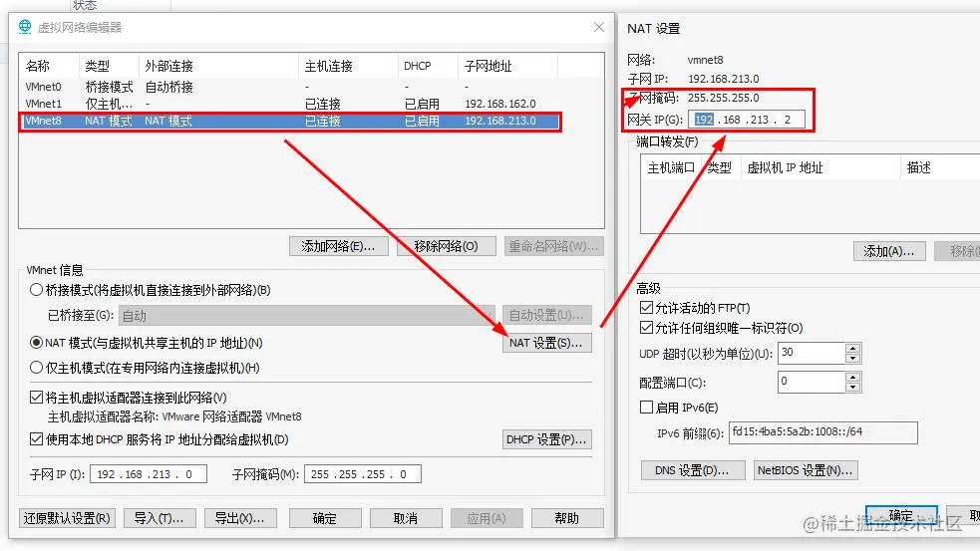Click 取消 in the Virtual Network Editor
The height and width of the screenshot is (551, 980).
point(406,518)
